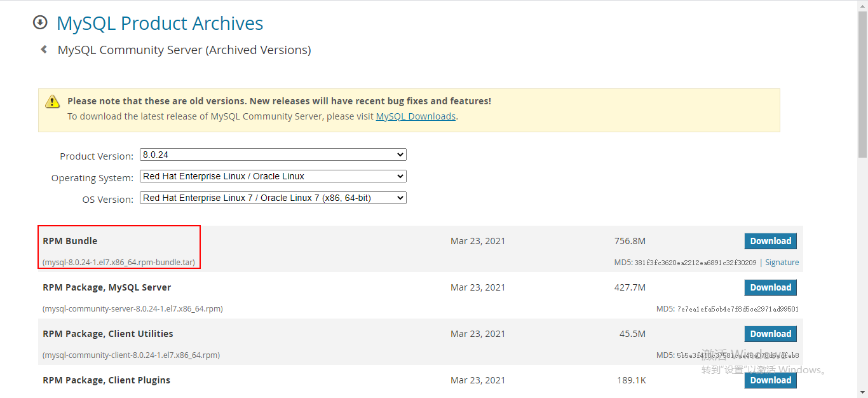Open the Product Version dropdown

[x=273, y=154]
